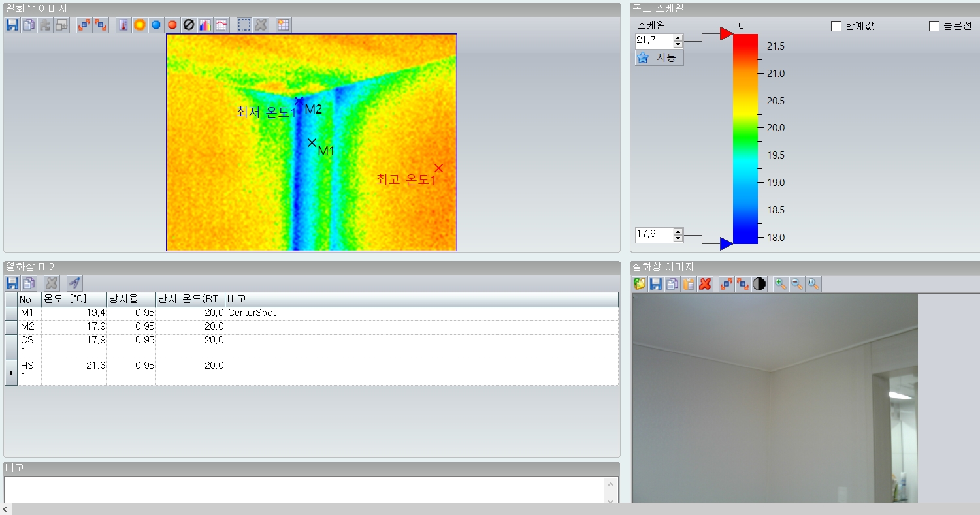
Task: Enable the 등온선 checkbox
Action: 934,26
